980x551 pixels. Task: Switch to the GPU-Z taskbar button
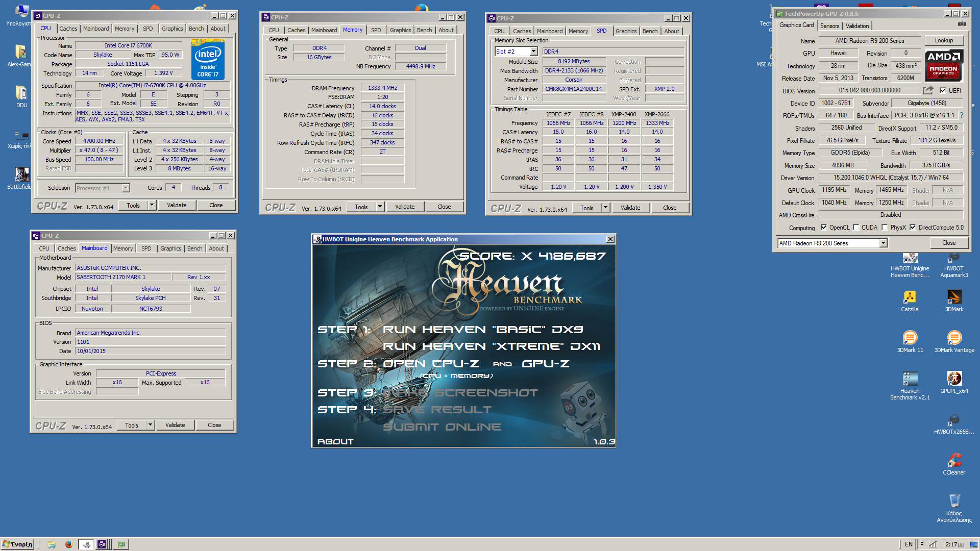tap(121, 544)
